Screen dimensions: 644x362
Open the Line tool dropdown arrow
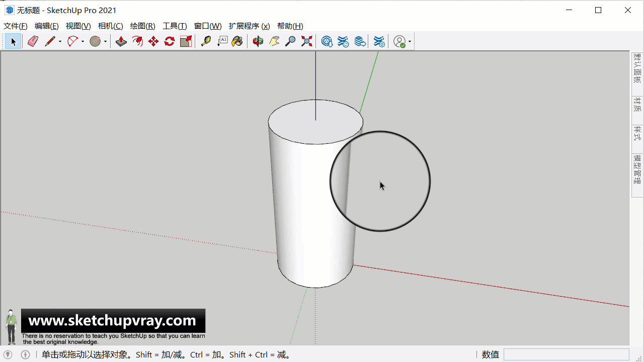(x=60, y=41)
